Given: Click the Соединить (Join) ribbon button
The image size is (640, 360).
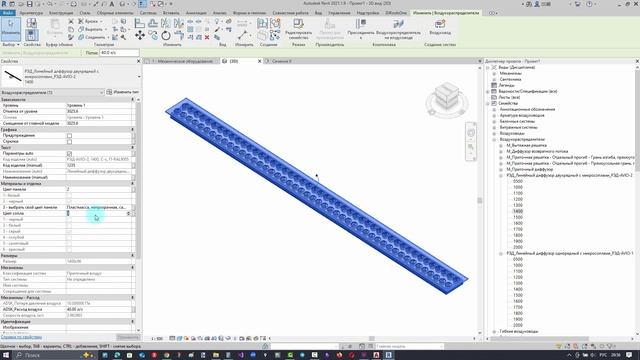Looking at the screenshot, I should [x=94, y=38].
